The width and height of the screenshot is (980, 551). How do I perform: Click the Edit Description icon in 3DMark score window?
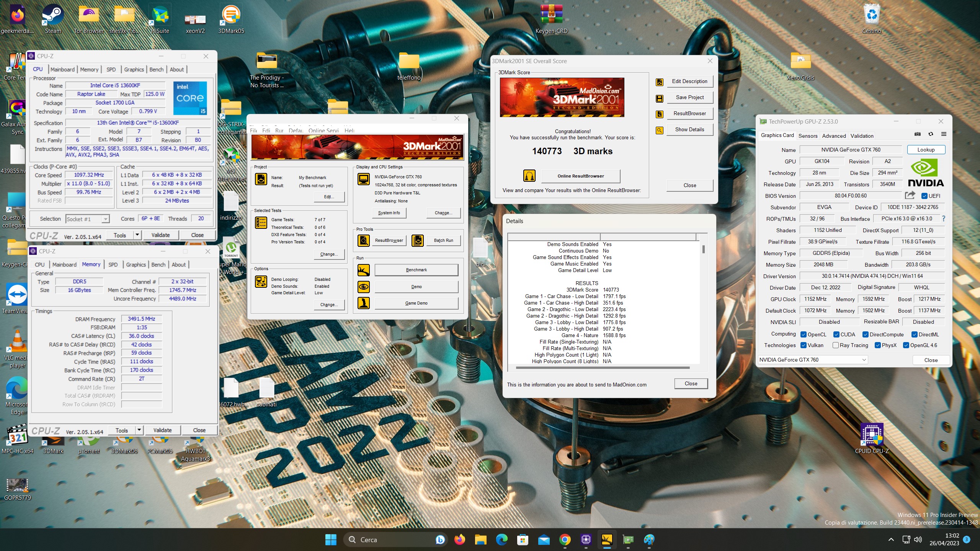659,82
